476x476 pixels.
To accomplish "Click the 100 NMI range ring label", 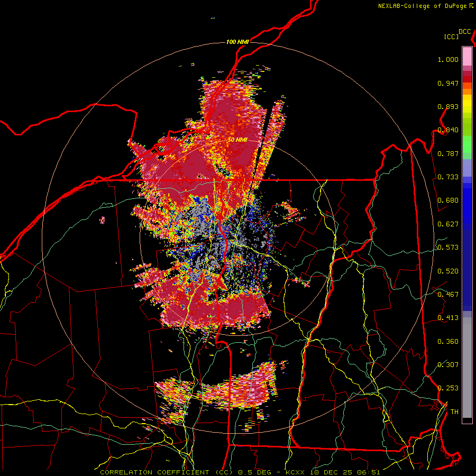I will pyautogui.click(x=237, y=42).
